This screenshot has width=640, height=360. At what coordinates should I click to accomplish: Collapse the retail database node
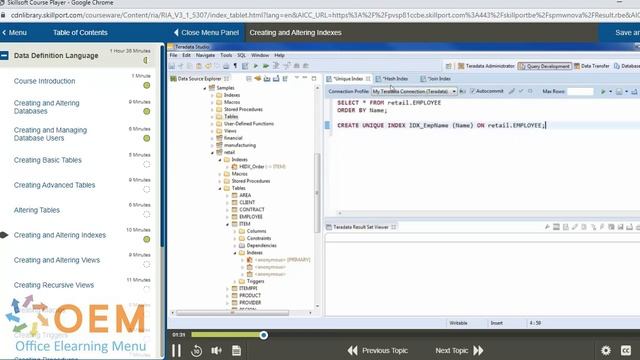point(212,152)
